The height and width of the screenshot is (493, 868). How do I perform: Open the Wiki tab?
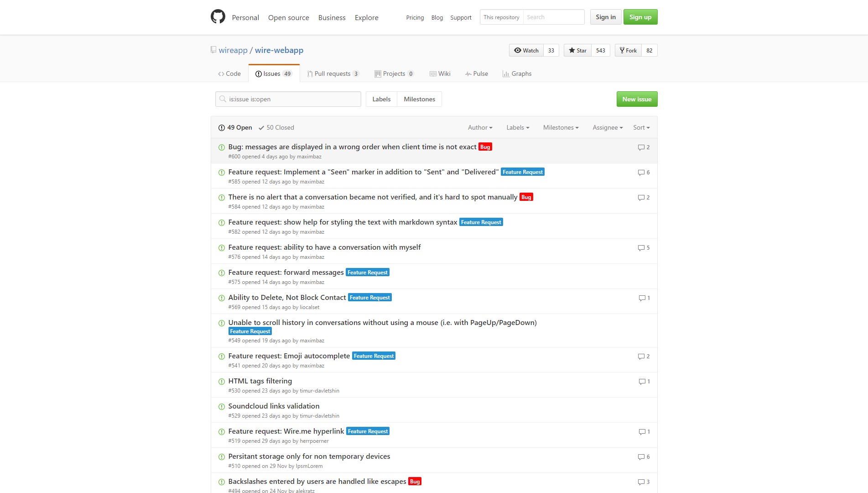440,73
